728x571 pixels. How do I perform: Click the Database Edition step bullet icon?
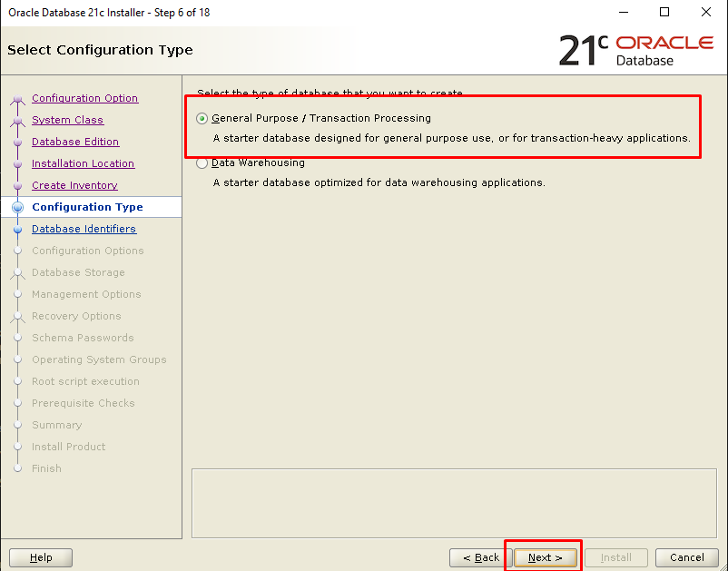(x=17, y=142)
